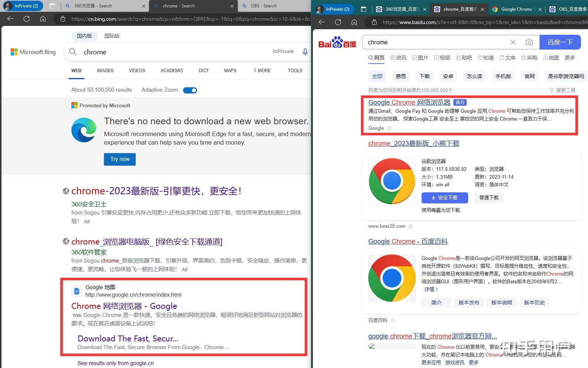The height and width of the screenshot is (368, 588).
Task: Toggle Adaptive Zoom switch off
Action: (190, 90)
